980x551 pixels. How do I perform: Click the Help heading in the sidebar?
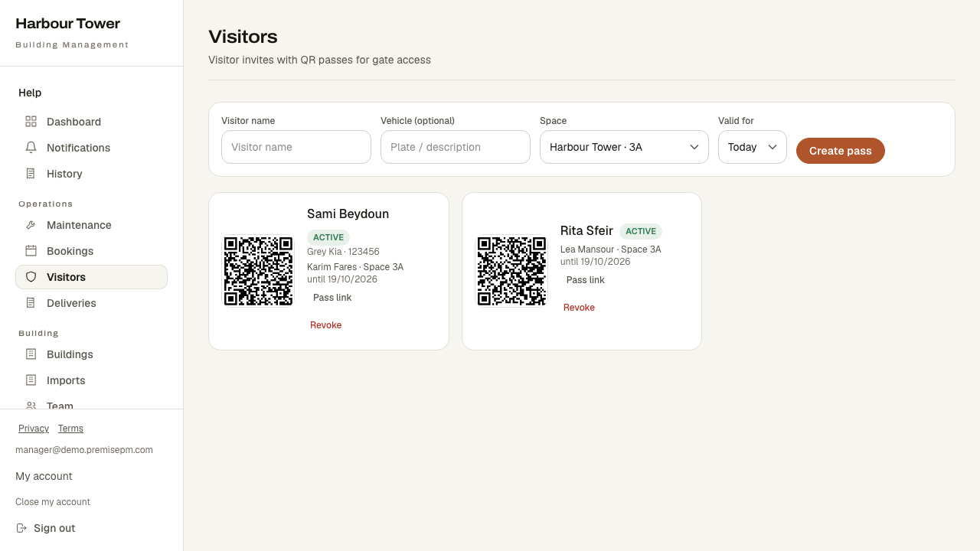pyautogui.click(x=30, y=93)
